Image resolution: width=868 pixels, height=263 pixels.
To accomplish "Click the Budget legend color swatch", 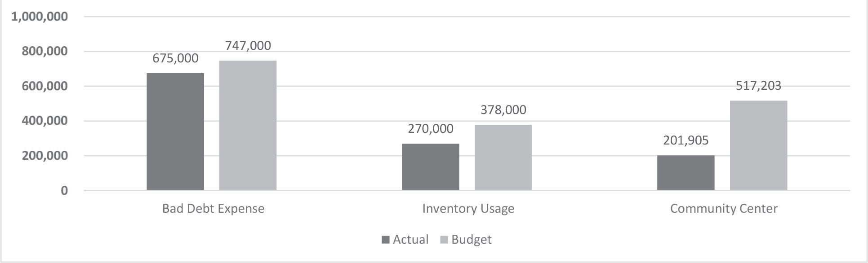I will pyautogui.click(x=444, y=240).
